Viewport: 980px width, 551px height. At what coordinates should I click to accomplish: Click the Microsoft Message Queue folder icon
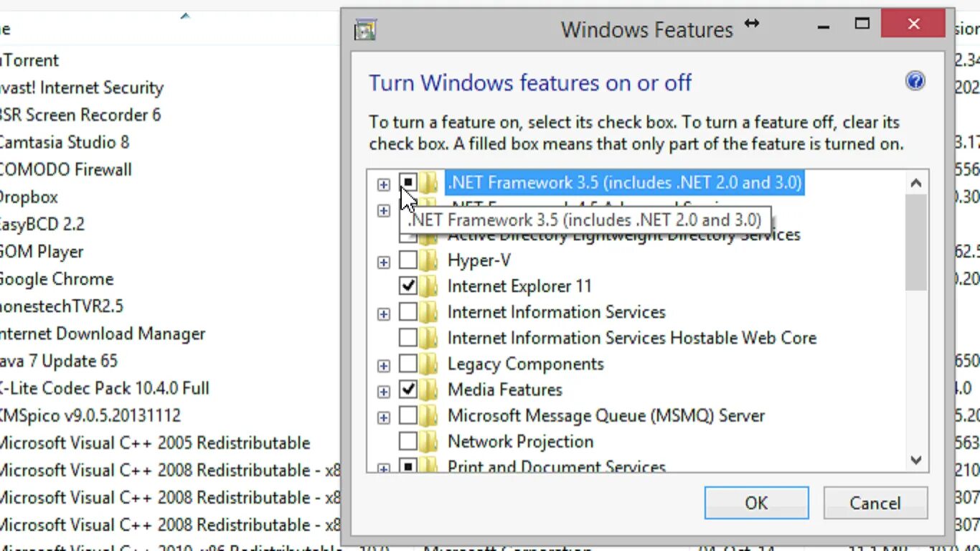(x=428, y=415)
